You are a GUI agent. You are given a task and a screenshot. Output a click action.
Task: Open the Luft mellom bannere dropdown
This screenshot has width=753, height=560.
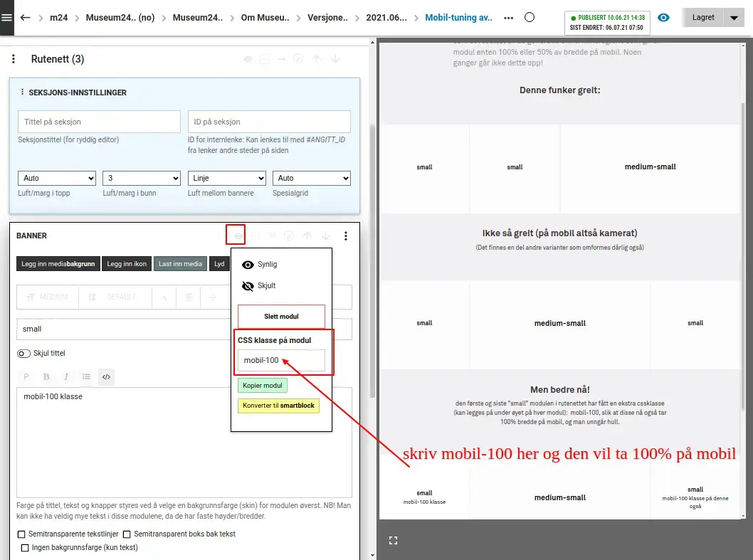coord(226,178)
